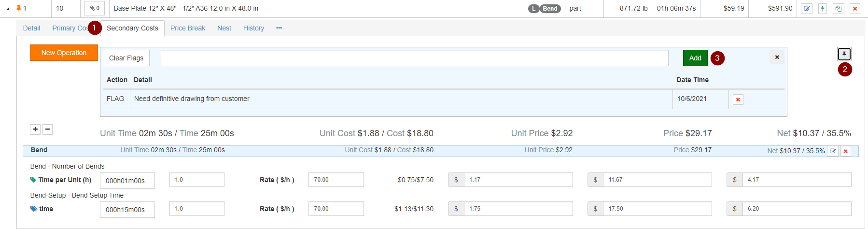Delete the Bend operation with the red X

click(845, 151)
